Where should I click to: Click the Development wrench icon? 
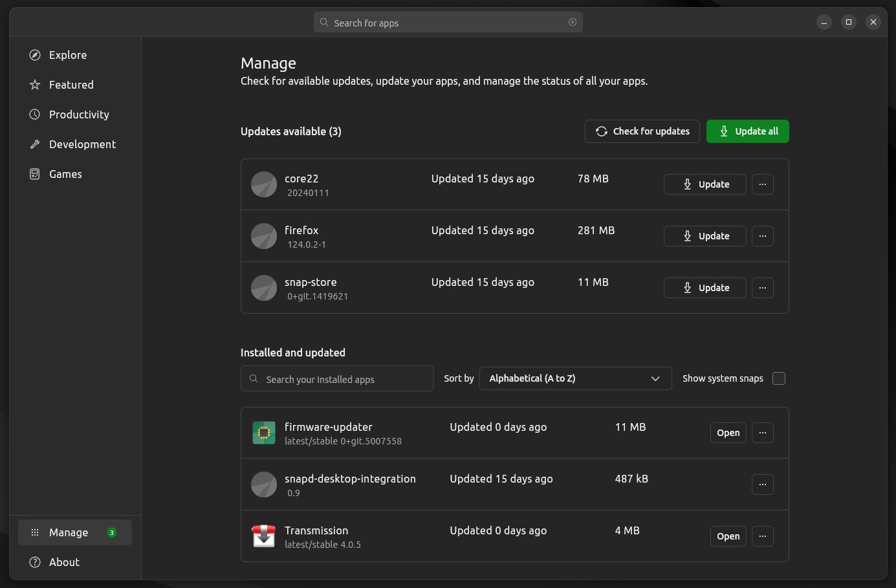click(35, 144)
